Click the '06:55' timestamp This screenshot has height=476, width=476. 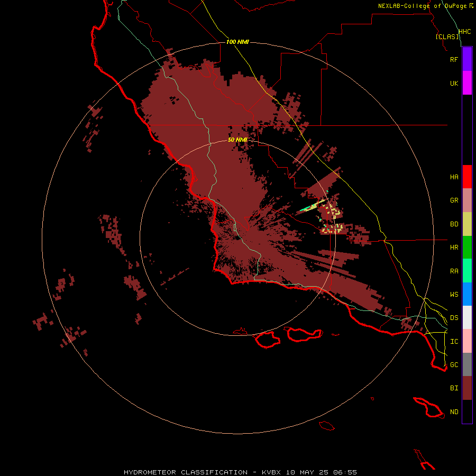[345, 472]
